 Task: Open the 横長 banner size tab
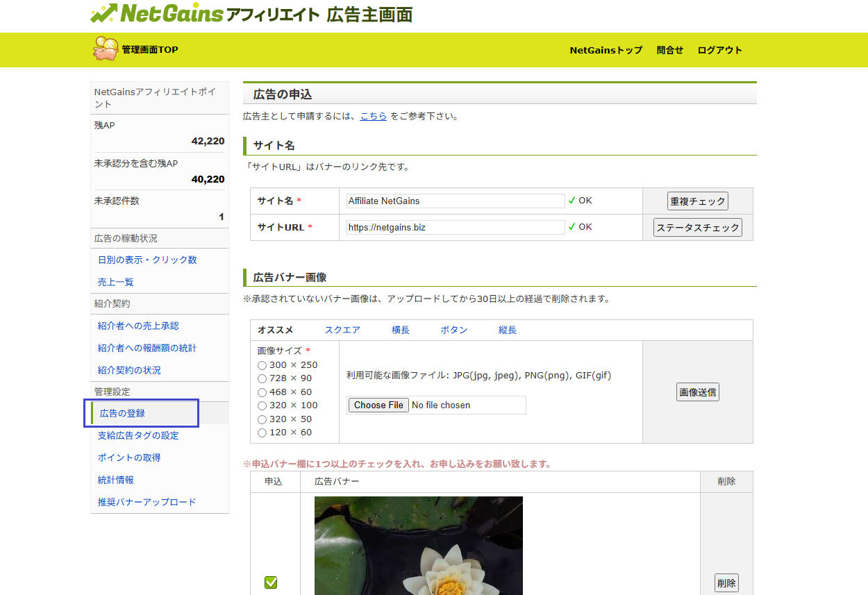pos(401,330)
